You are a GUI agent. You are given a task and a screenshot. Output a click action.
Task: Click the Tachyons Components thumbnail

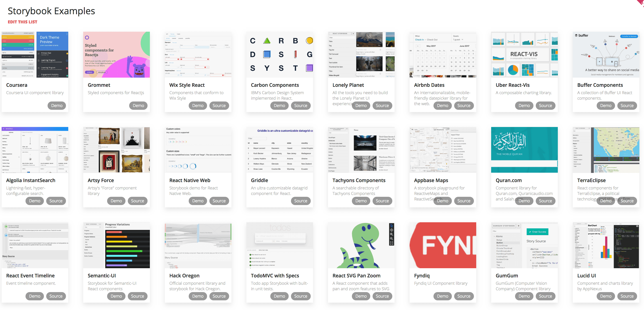tap(361, 150)
